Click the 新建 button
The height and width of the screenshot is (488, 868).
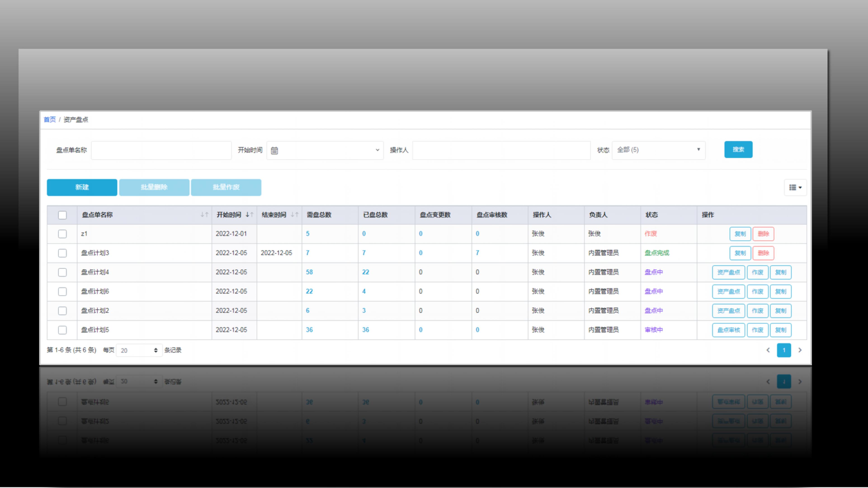pyautogui.click(x=82, y=187)
